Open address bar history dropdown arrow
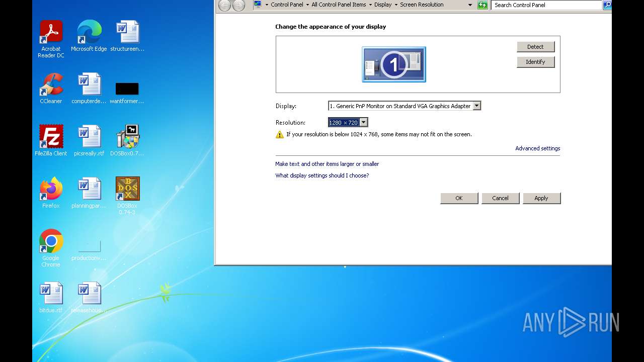This screenshot has width=644, height=362. pos(470,5)
